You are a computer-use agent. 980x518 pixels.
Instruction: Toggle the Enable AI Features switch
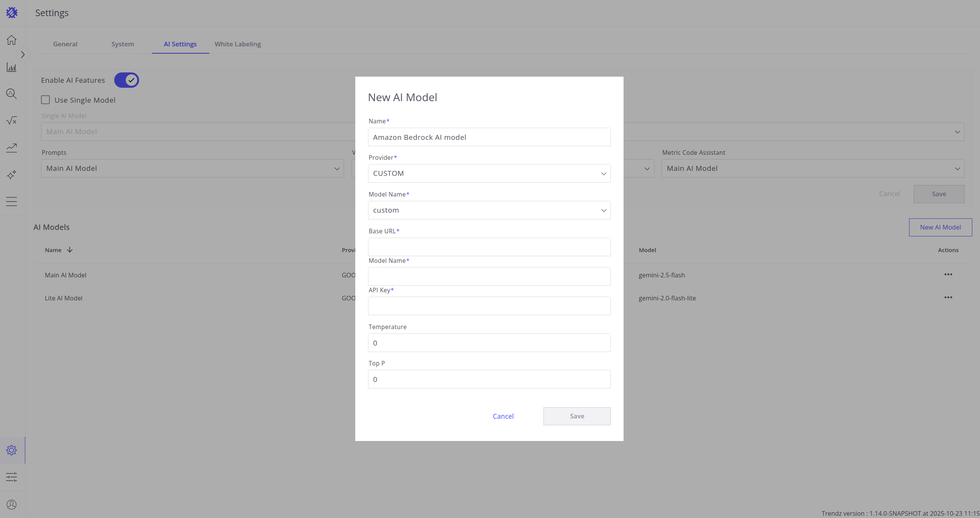126,80
